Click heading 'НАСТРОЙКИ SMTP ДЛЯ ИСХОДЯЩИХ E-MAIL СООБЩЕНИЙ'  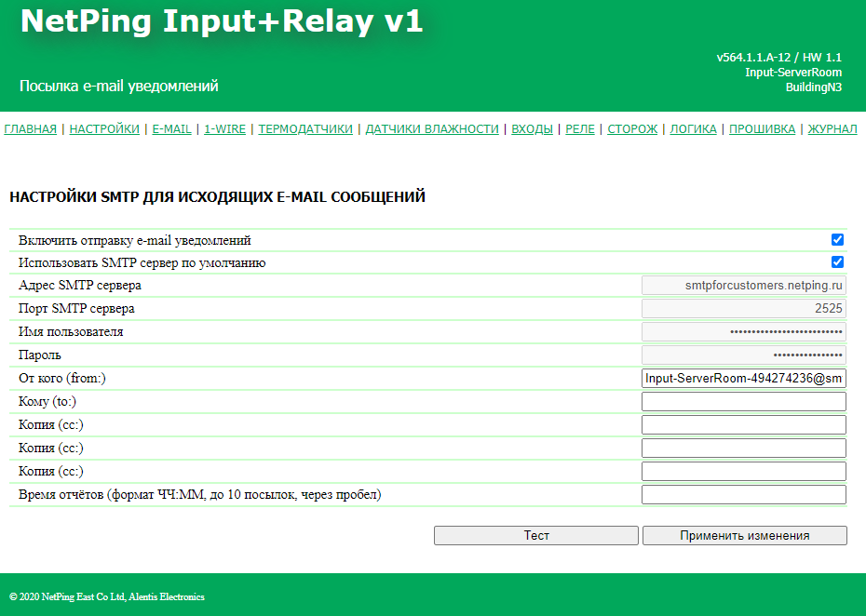click(x=217, y=197)
